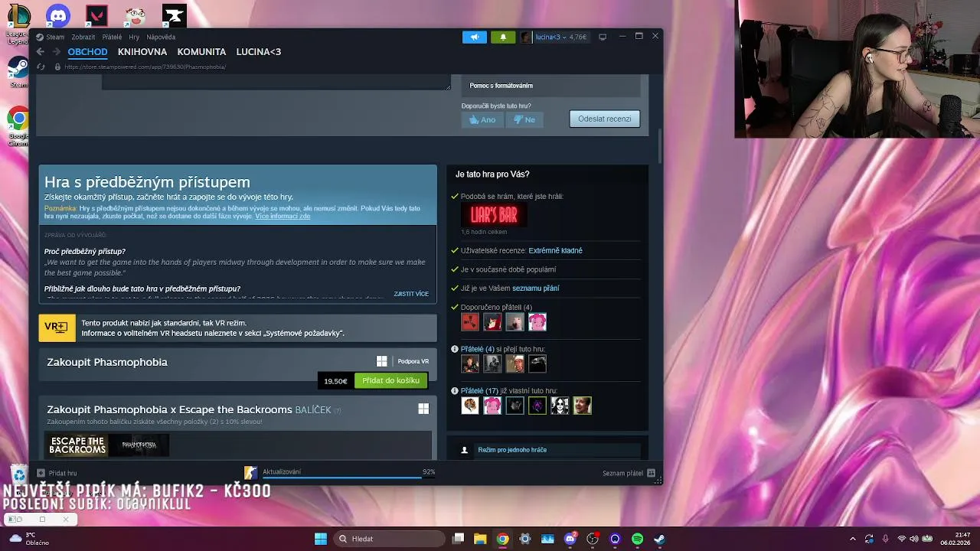
Task: Click the thumbs up Ano button
Action: pyautogui.click(x=482, y=119)
